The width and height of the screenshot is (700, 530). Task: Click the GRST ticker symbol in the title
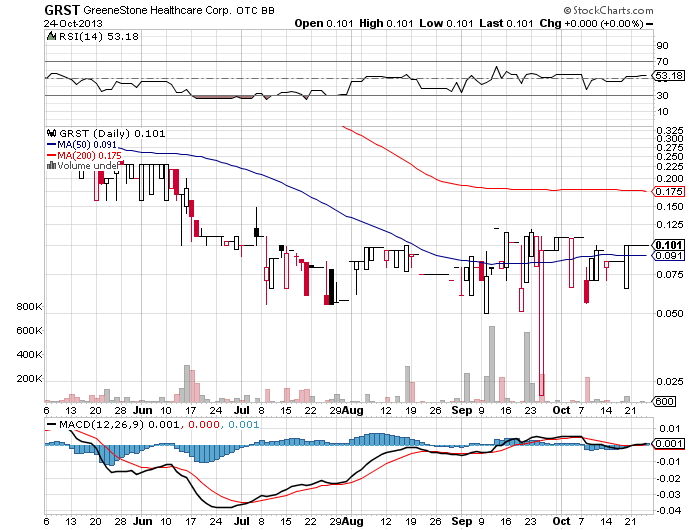[x=62, y=9]
